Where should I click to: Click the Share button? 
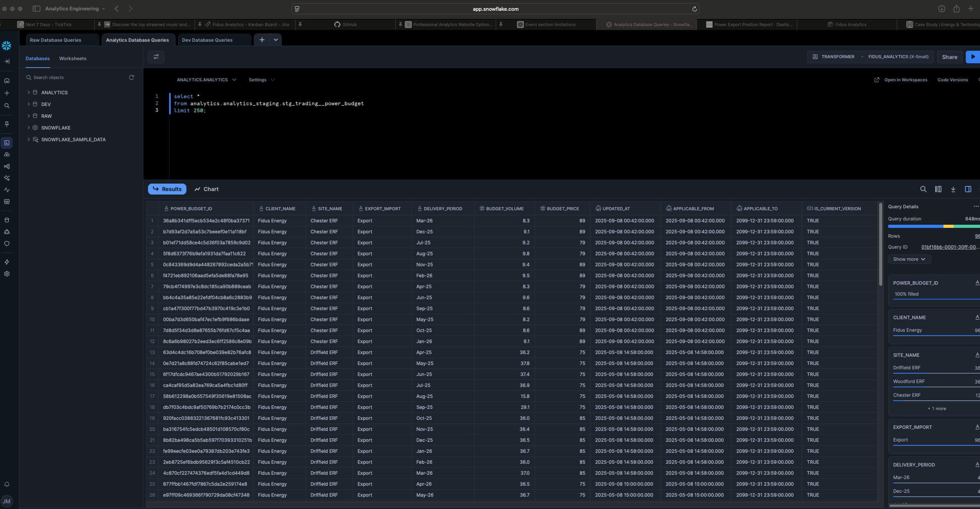click(949, 57)
